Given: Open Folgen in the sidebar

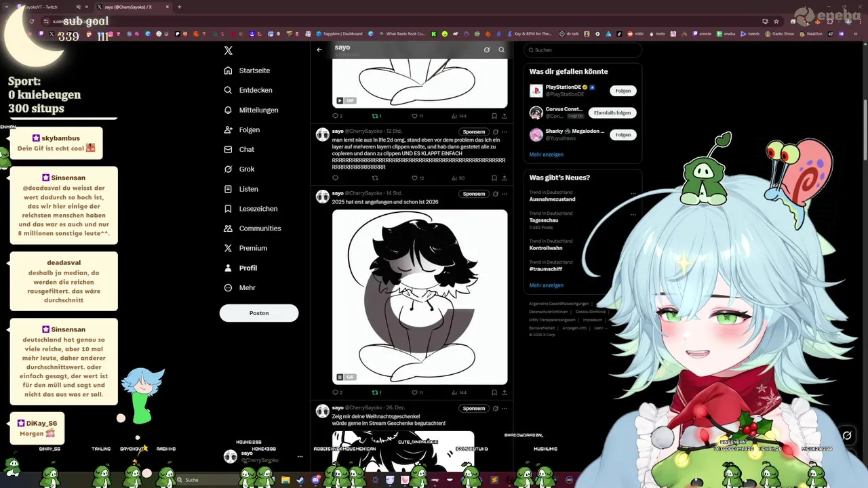Looking at the screenshot, I should point(242,129).
